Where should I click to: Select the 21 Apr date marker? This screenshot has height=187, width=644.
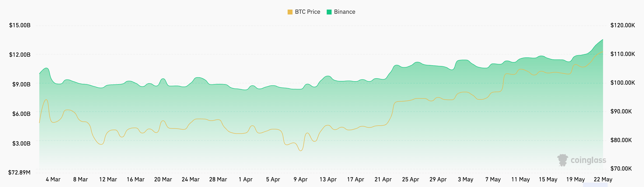click(x=383, y=179)
